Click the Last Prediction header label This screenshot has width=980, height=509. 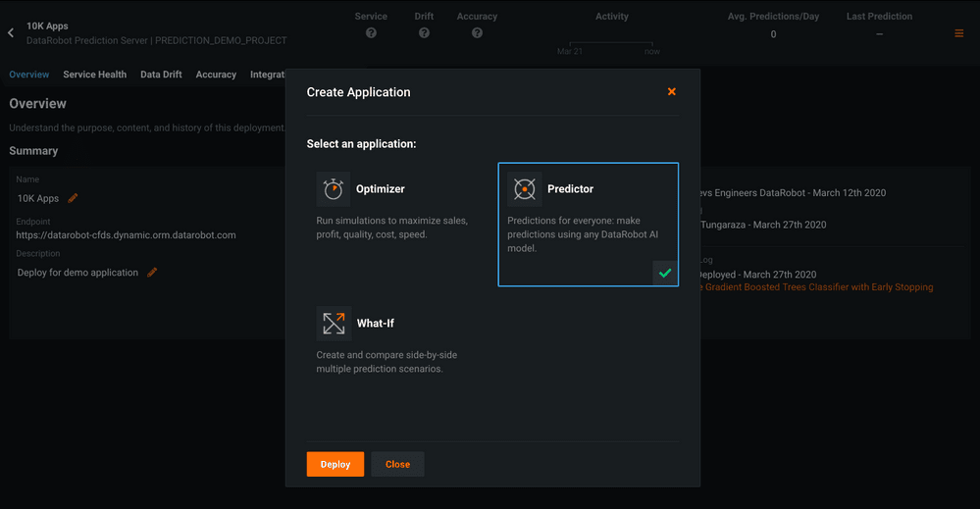tap(879, 17)
